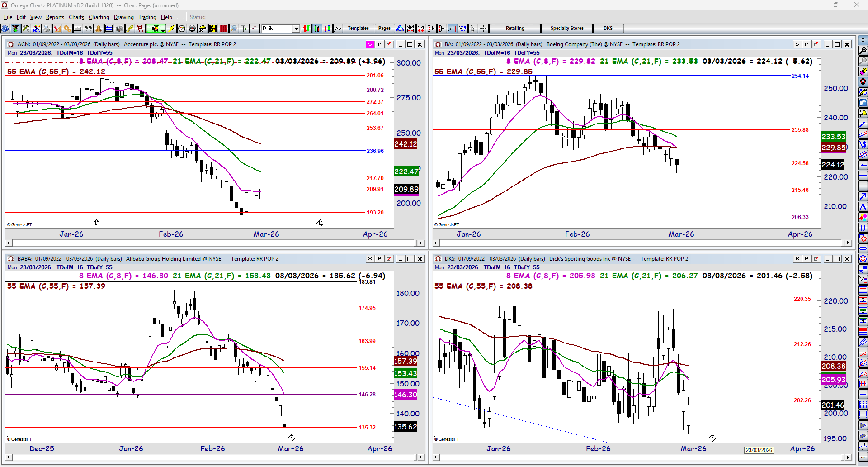Select the crosshair cursor tool
The width and height of the screenshot is (868, 467).
483,29
